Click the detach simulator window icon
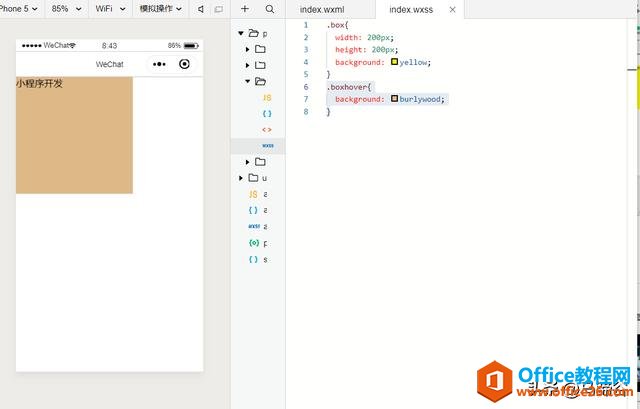The width and height of the screenshot is (640, 409). [x=219, y=9]
